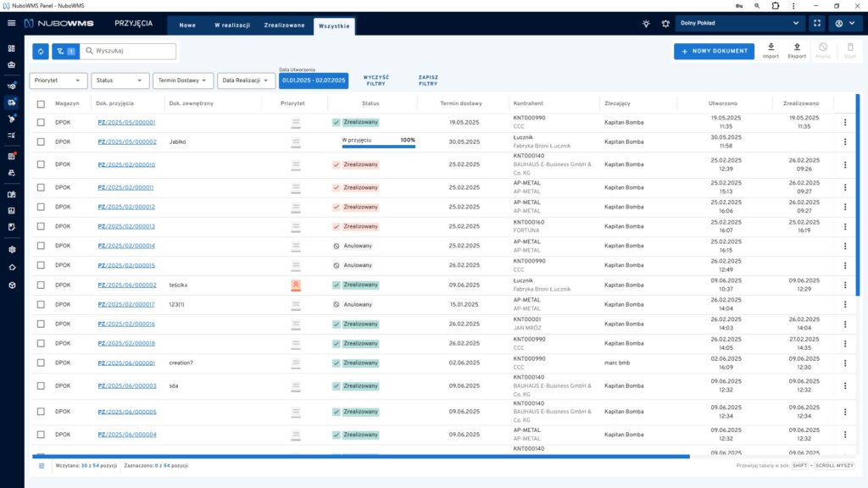The width and height of the screenshot is (868, 488).
Task: Switch to the W realizacji tab
Action: (231, 25)
